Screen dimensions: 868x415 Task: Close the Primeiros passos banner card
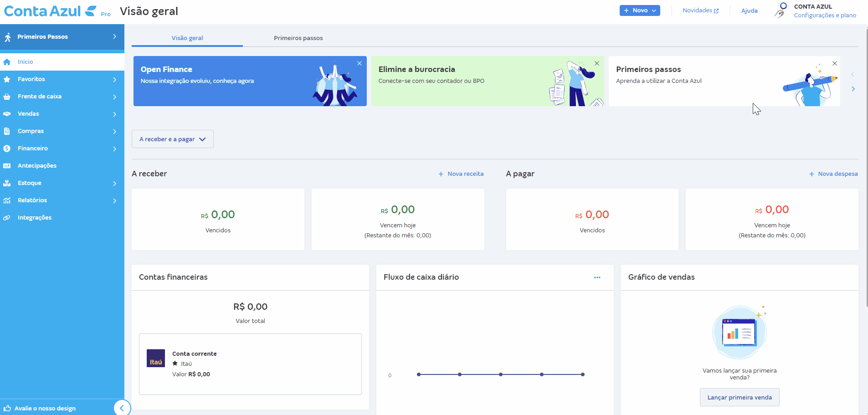[x=834, y=63]
